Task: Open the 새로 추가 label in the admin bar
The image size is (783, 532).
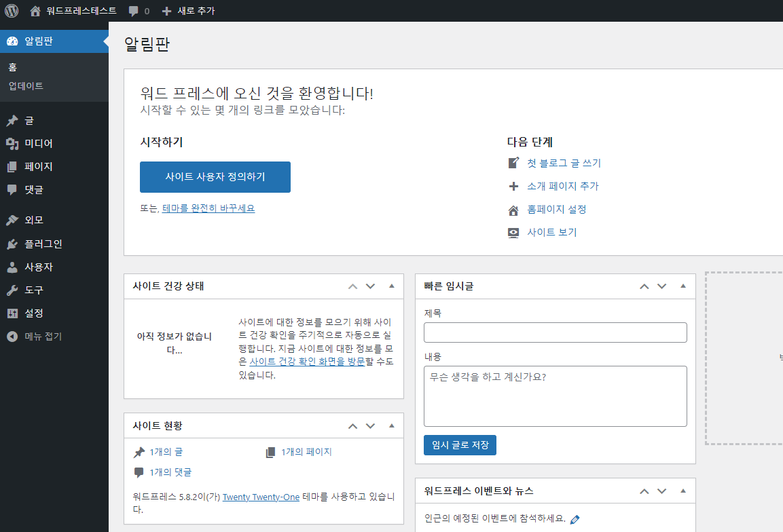Action: click(196, 11)
